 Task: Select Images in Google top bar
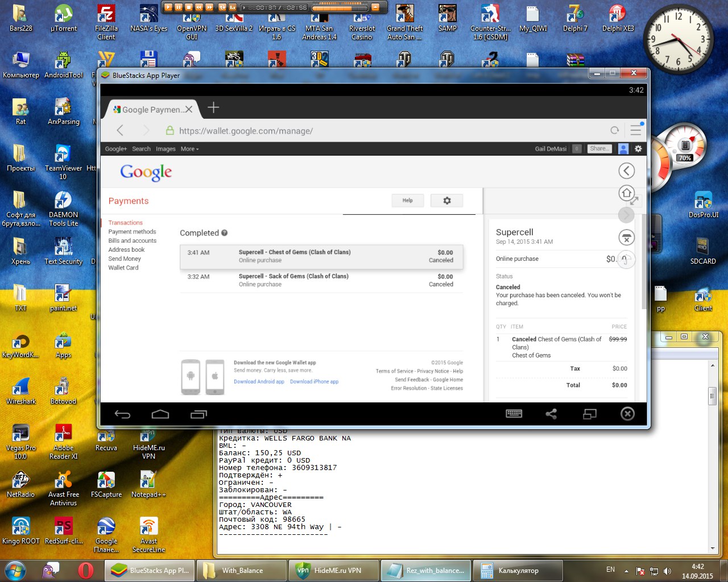pyautogui.click(x=166, y=149)
